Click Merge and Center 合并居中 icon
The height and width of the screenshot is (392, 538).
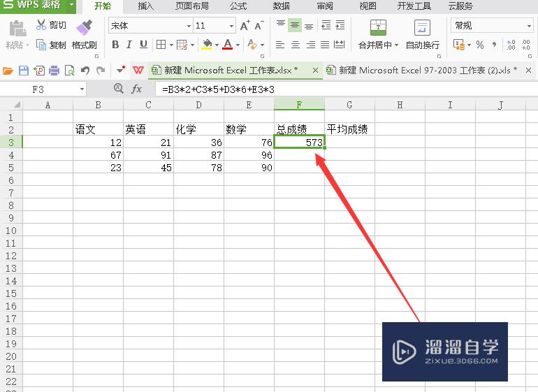click(378, 27)
